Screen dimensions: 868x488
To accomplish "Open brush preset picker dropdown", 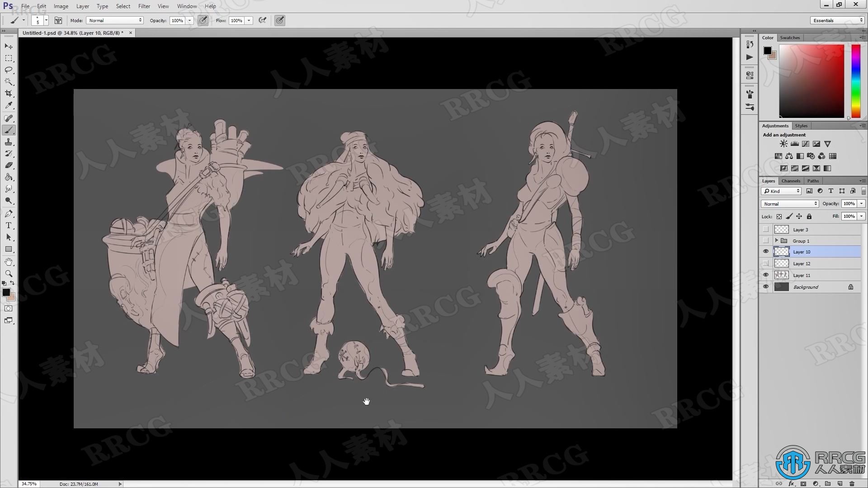I will pyautogui.click(x=46, y=20).
